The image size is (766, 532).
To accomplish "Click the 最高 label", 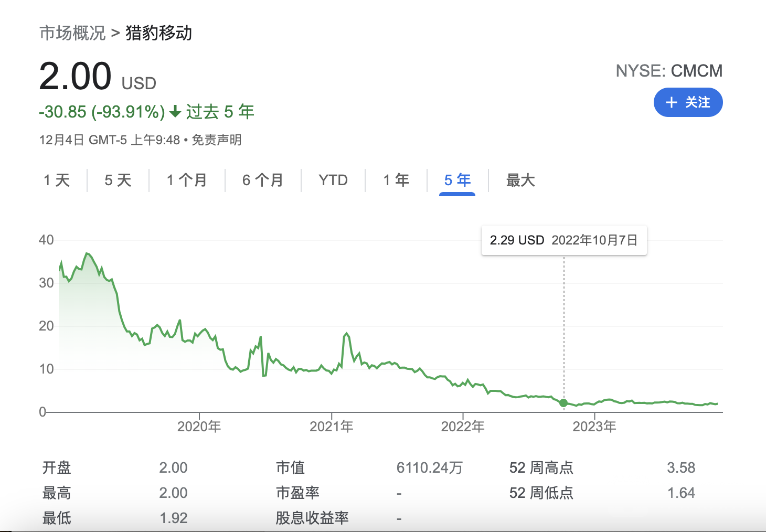I will [57, 493].
